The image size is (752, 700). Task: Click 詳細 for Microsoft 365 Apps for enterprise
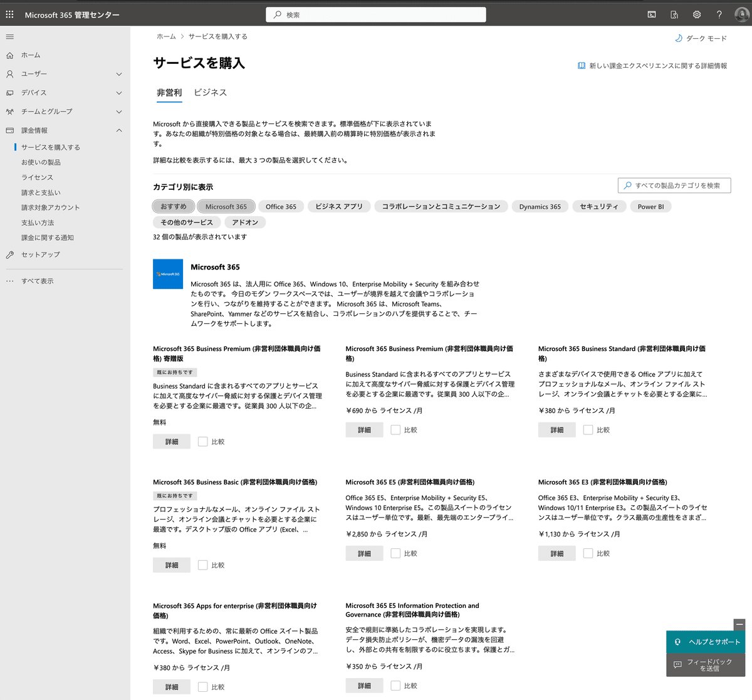point(172,687)
